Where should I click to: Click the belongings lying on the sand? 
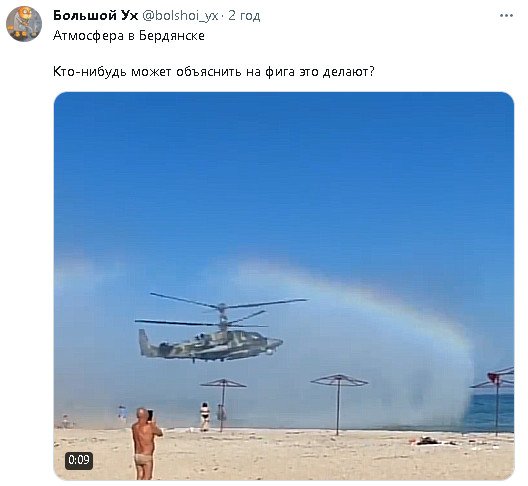coord(427,441)
